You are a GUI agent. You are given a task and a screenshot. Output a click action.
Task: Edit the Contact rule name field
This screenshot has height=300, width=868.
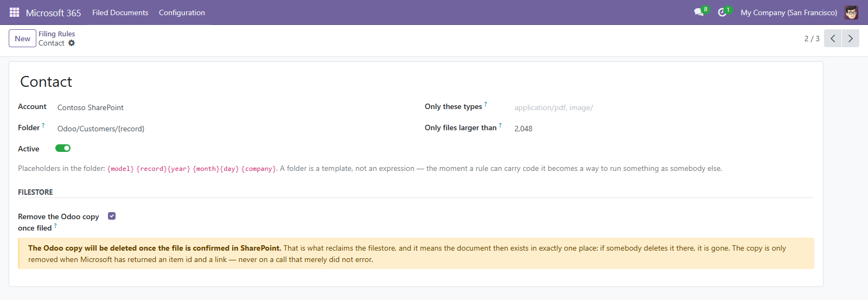coord(416,81)
